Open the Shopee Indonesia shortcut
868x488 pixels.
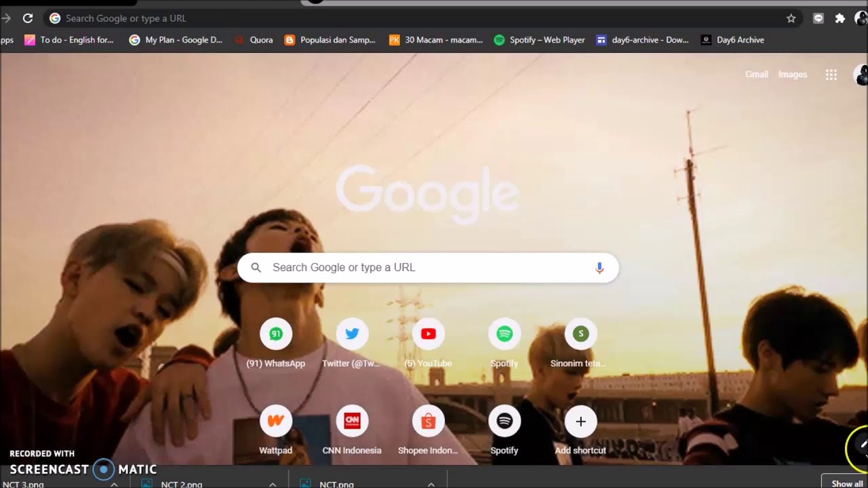[428, 430]
